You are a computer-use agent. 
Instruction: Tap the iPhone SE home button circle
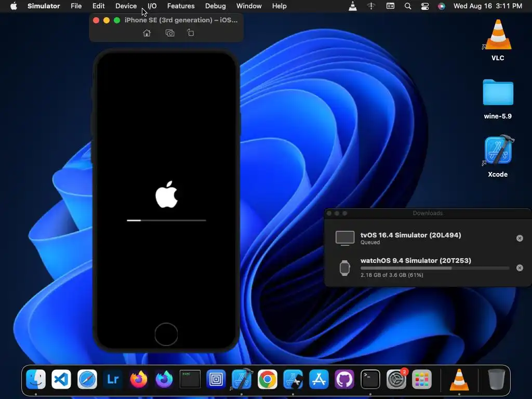166,334
